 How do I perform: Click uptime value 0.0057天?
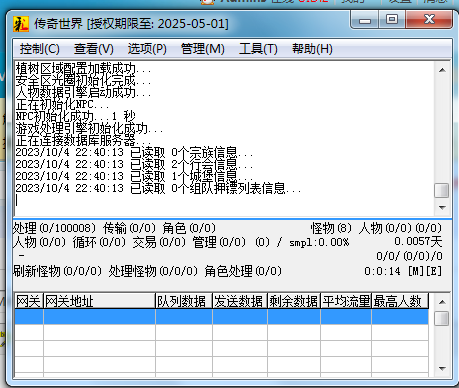click(x=418, y=241)
